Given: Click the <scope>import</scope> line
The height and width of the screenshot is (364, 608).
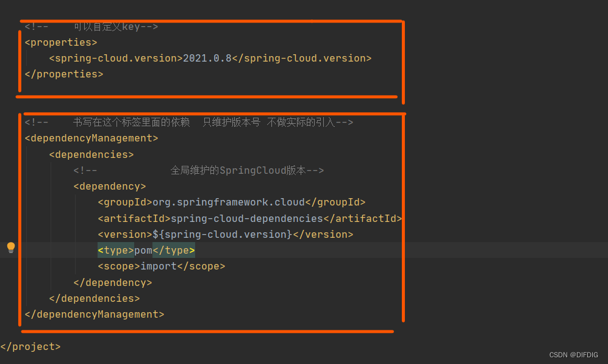Looking at the screenshot, I should tap(162, 266).
